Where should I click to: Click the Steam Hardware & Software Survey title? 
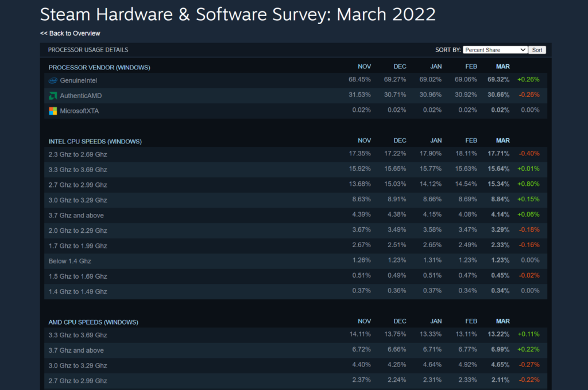click(x=238, y=14)
